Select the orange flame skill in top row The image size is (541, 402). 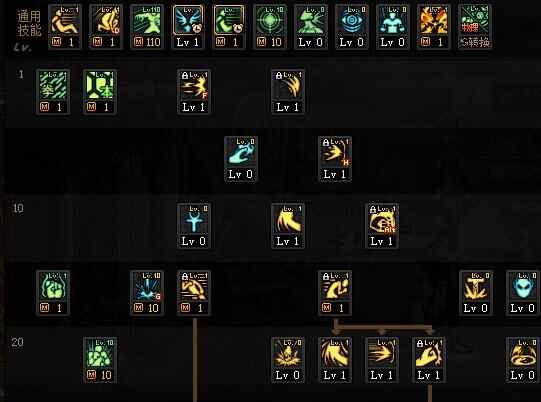click(433, 27)
